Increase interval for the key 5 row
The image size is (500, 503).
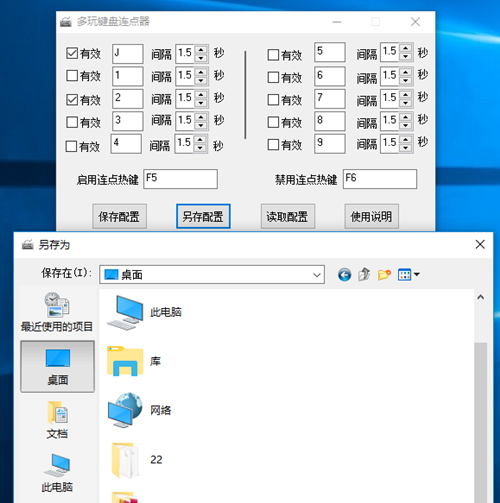[406, 48]
